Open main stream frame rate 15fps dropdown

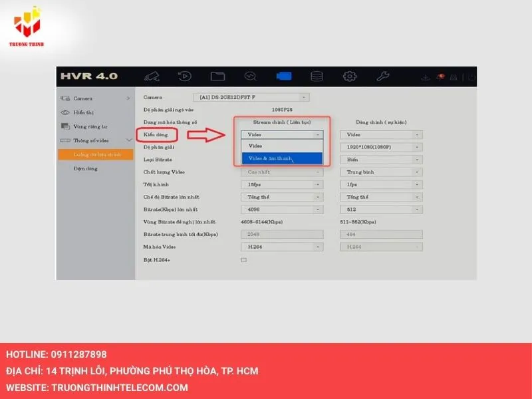pos(281,184)
